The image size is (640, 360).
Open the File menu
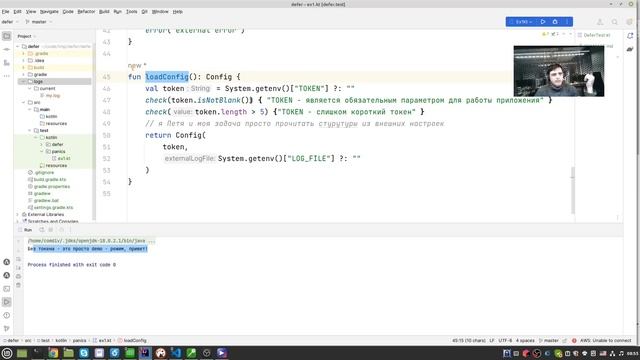point(5,12)
